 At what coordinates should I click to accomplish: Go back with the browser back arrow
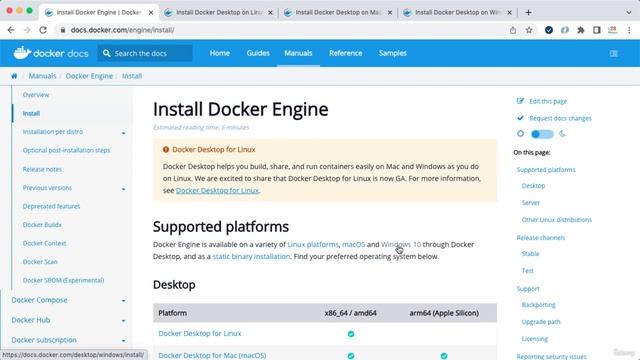(11, 30)
